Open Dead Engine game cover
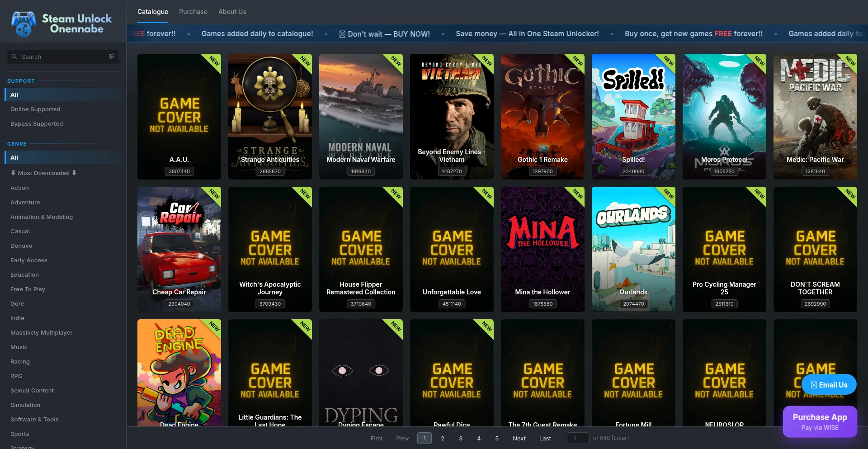 pyautogui.click(x=179, y=373)
